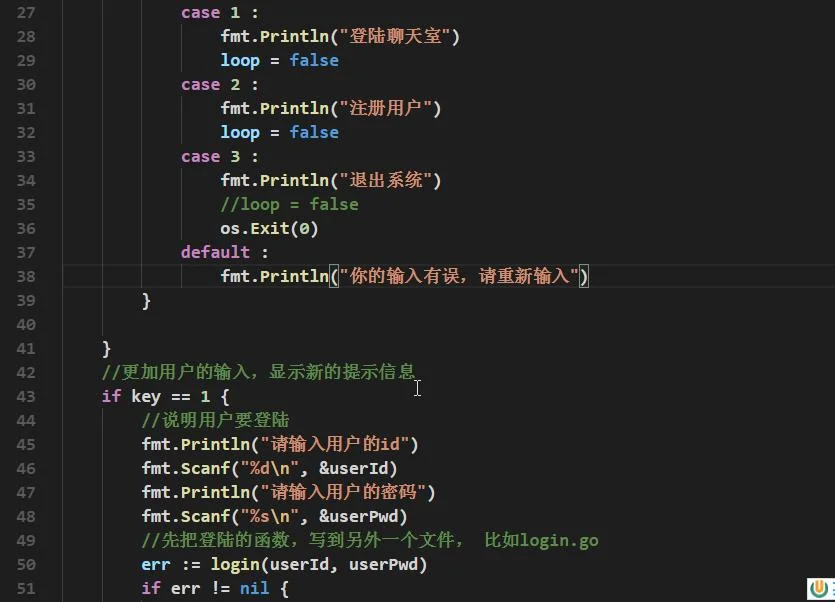Click line number 42 in the gutter
835x602 pixels.
tap(26, 372)
